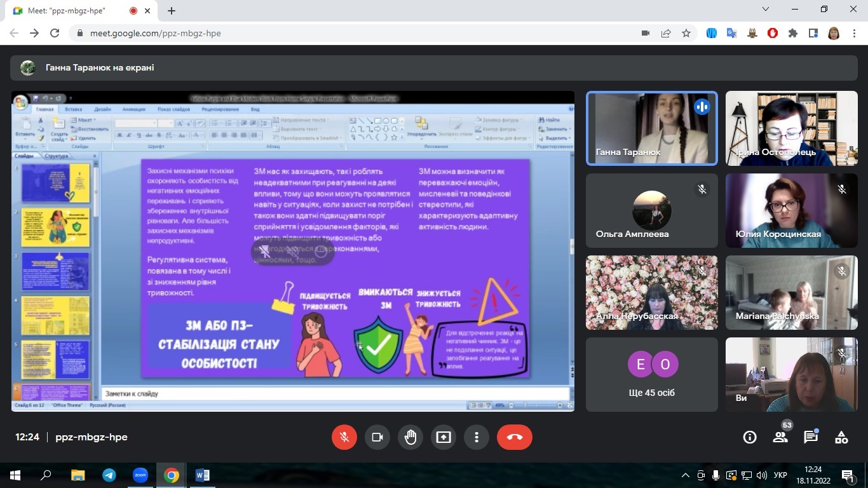
Task: Show hidden system tray icons chevron
Action: point(685,475)
